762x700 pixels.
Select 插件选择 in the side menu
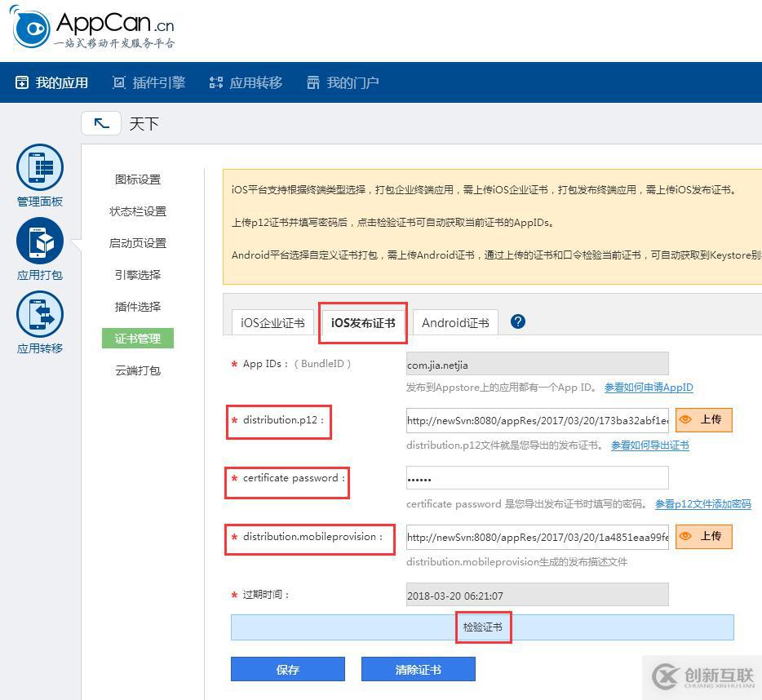[138, 307]
